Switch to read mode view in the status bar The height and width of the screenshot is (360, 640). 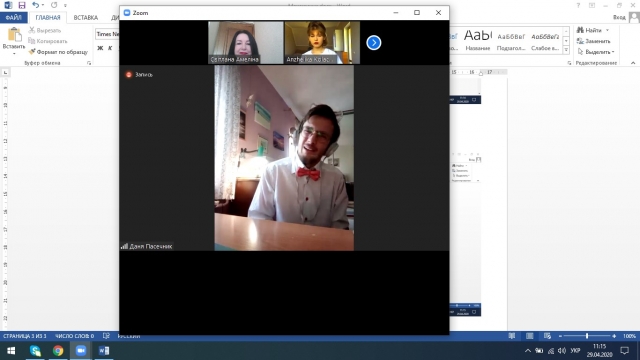pyautogui.click(x=511, y=336)
